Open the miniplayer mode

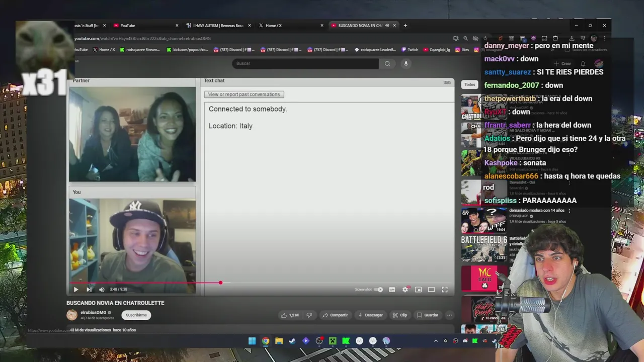point(418,290)
